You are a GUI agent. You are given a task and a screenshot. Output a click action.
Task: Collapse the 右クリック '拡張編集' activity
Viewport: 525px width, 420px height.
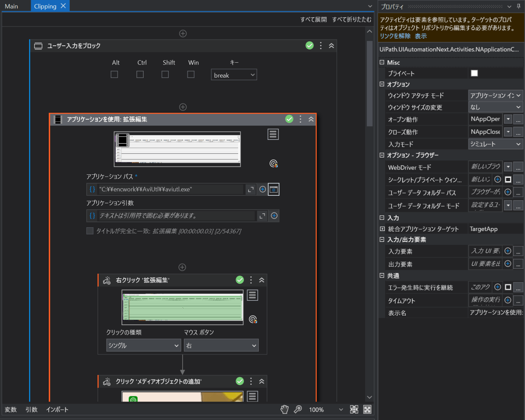tap(262, 280)
